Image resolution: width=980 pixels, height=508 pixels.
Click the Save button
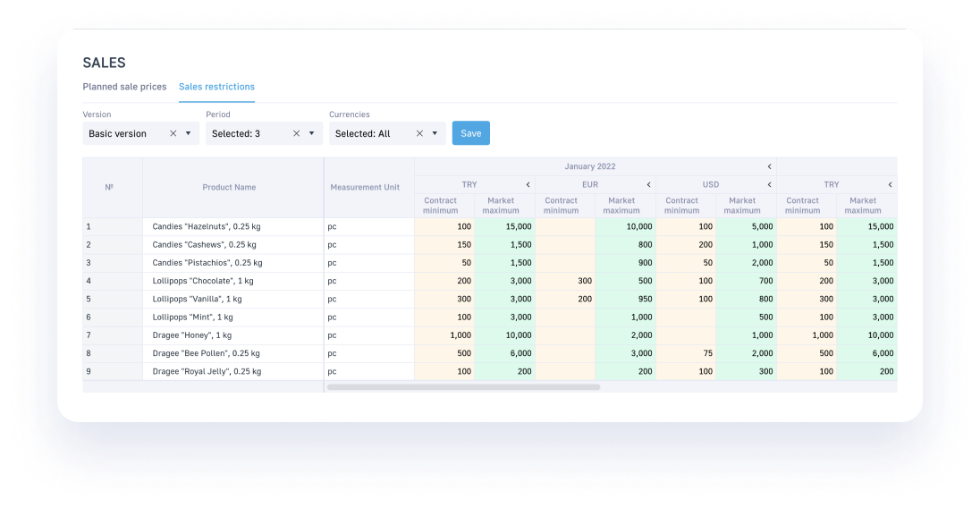(x=470, y=133)
